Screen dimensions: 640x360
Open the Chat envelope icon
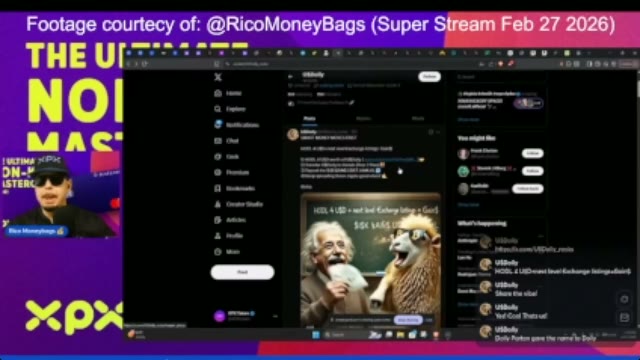pyautogui.click(x=218, y=141)
